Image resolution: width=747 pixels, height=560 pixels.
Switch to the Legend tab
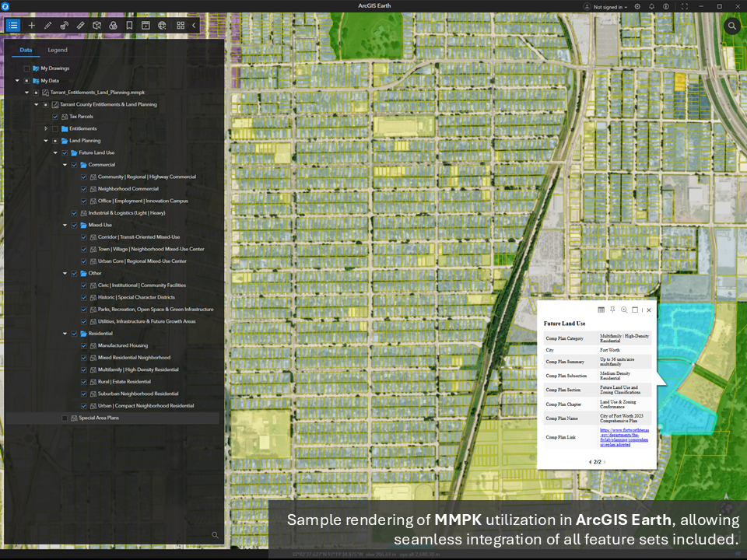(x=58, y=50)
